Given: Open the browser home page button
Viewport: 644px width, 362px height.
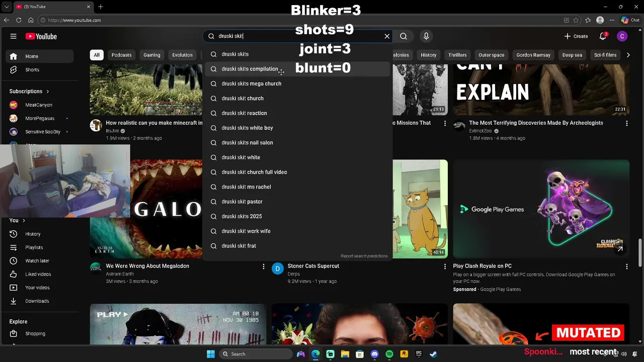Looking at the screenshot, I should tap(31, 20).
